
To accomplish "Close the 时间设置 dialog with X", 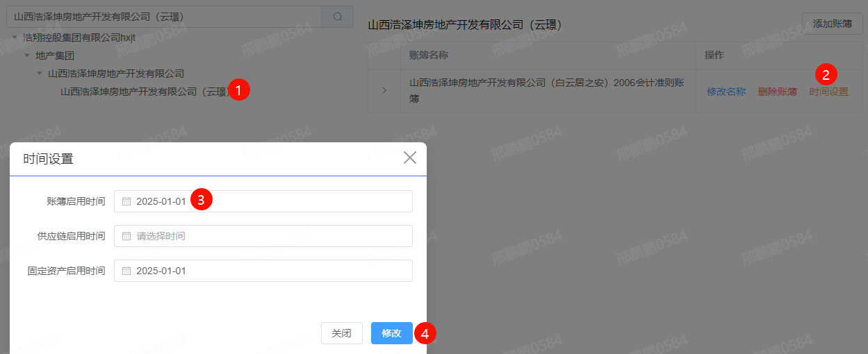I will click(410, 158).
